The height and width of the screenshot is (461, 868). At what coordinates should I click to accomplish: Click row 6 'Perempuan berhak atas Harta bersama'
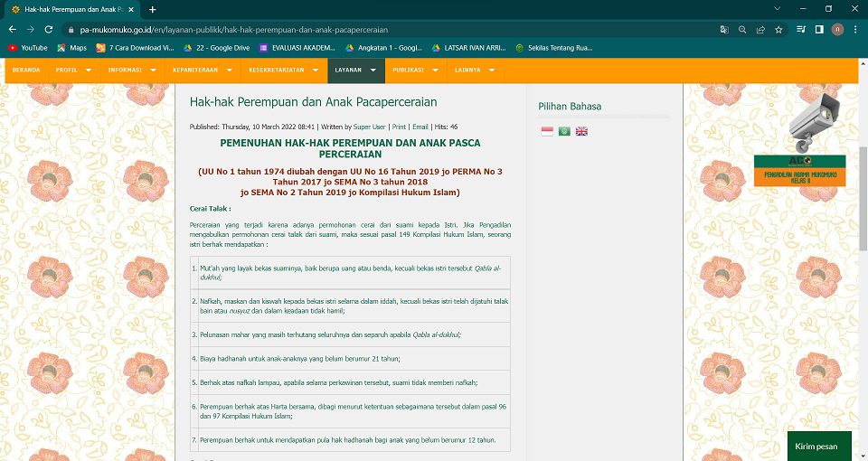point(350,411)
